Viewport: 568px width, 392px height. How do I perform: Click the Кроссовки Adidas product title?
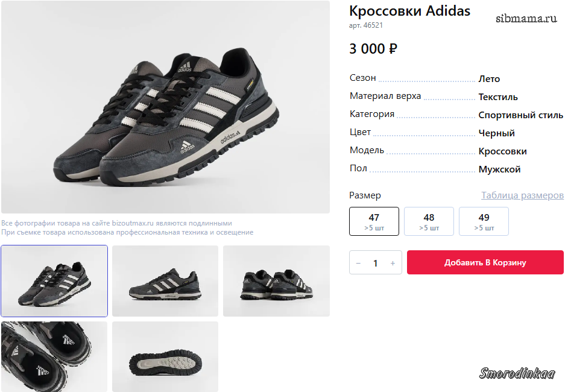coord(409,11)
